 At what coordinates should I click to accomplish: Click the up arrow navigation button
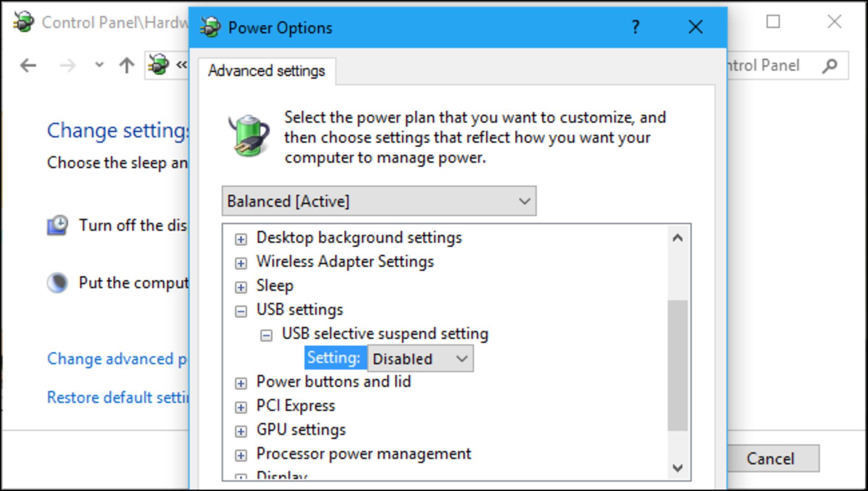click(127, 66)
